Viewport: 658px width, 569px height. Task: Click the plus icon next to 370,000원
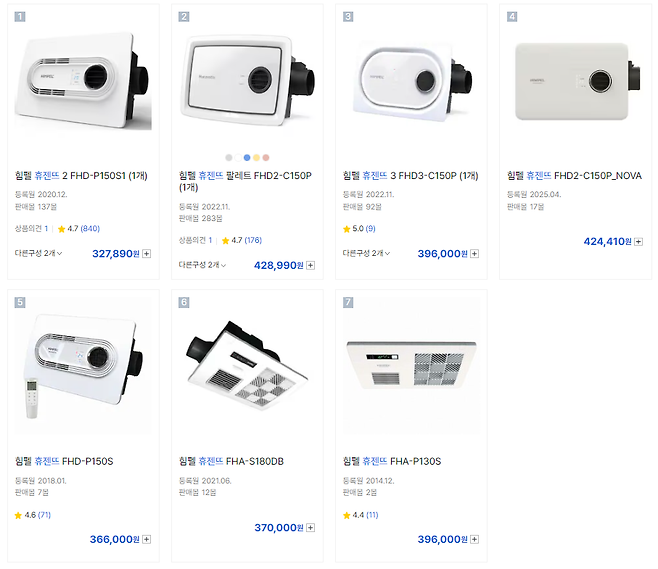[x=310, y=528]
